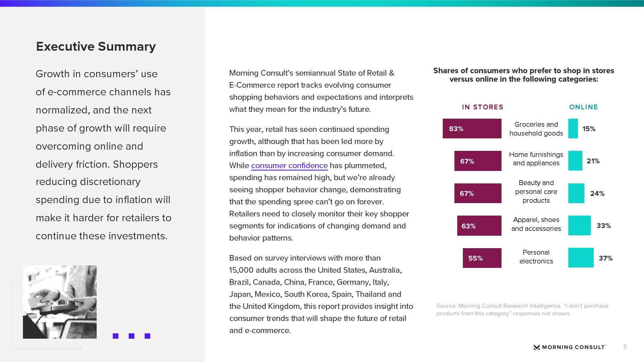This screenshot has width=644, height=362.
Task: Click the 24% beauty online bar
Action: coord(576,193)
